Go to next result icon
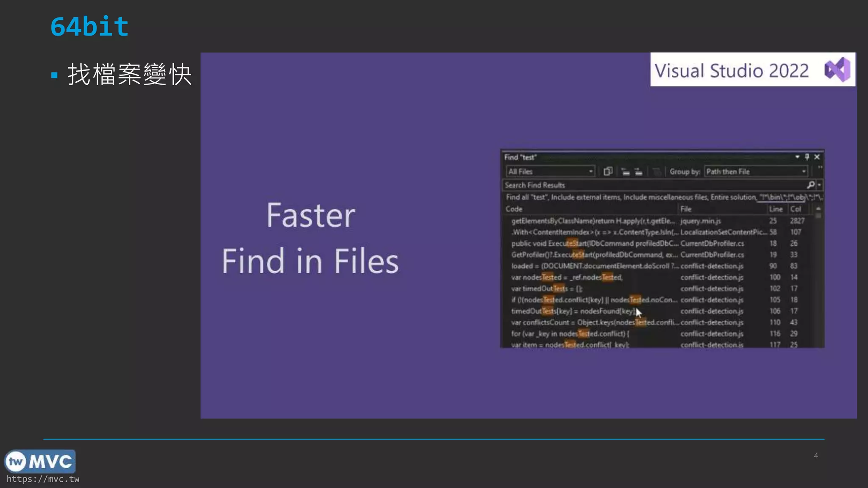The image size is (868, 488). (638, 172)
